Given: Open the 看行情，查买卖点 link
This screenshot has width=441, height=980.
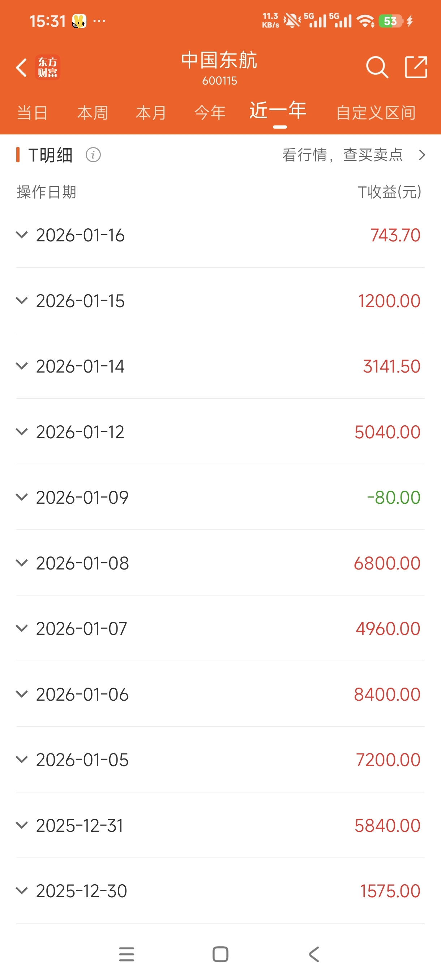Looking at the screenshot, I should (x=353, y=155).
